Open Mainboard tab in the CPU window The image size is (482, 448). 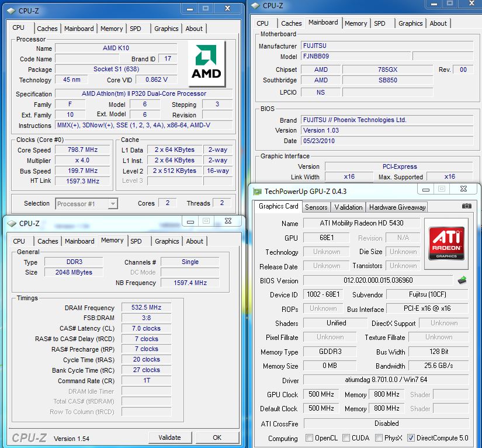point(79,29)
